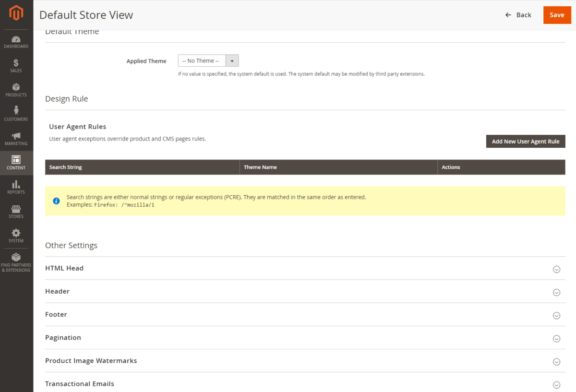Open the Marketing panel
The height and width of the screenshot is (392, 576).
pyautogui.click(x=16, y=139)
